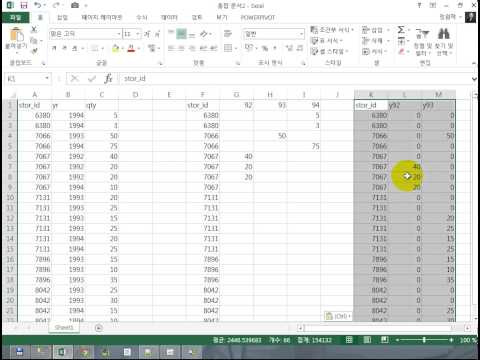Click the Merge and Center icon
The height and width of the screenshot is (360, 480).
click(228, 49)
